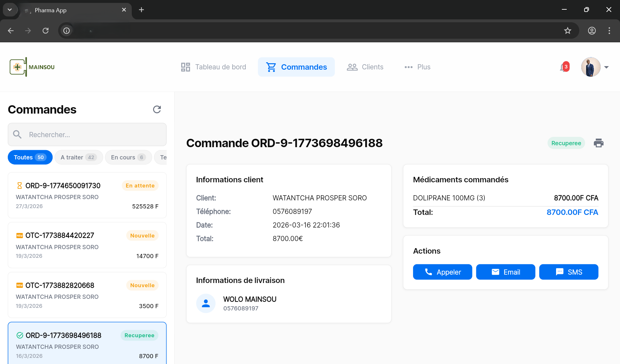620x364 pixels.
Task: Select the Tableau de bord grid icon
Action: pos(186,67)
